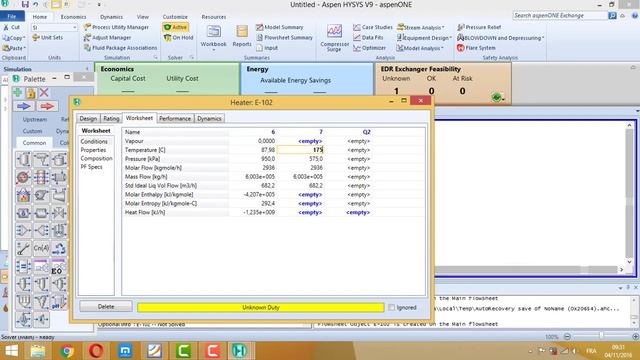Tick the Ignored checkbox

pyautogui.click(x=392, y=307)
